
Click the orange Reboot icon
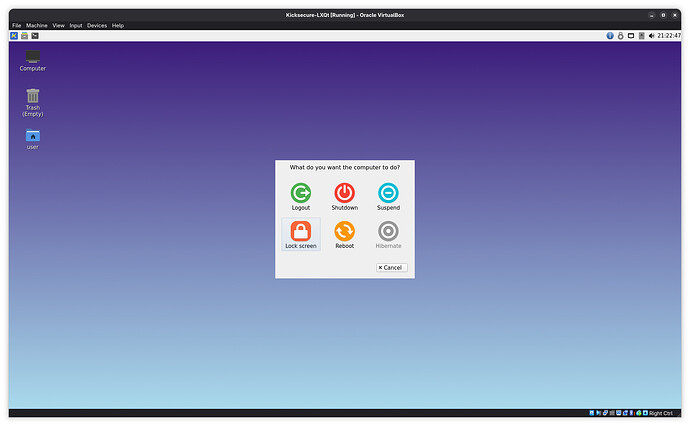tap(344, 231)
